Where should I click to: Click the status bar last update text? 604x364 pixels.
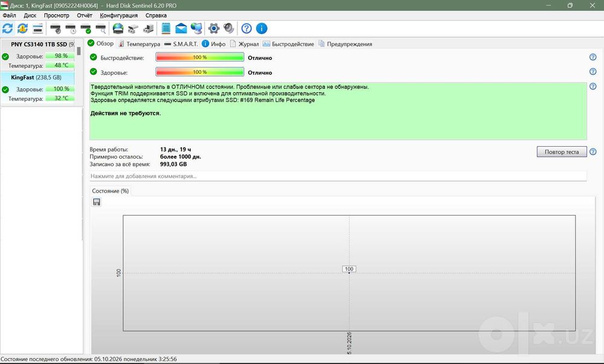pyautogui.click(x=89, y=359)
